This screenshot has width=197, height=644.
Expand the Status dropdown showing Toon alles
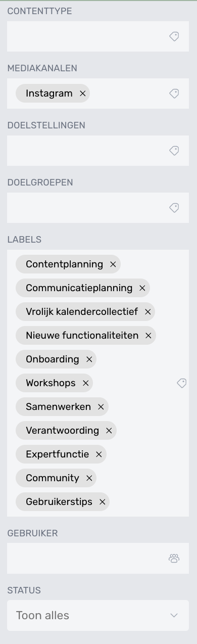pyautogui.click(x=98, y=615)
